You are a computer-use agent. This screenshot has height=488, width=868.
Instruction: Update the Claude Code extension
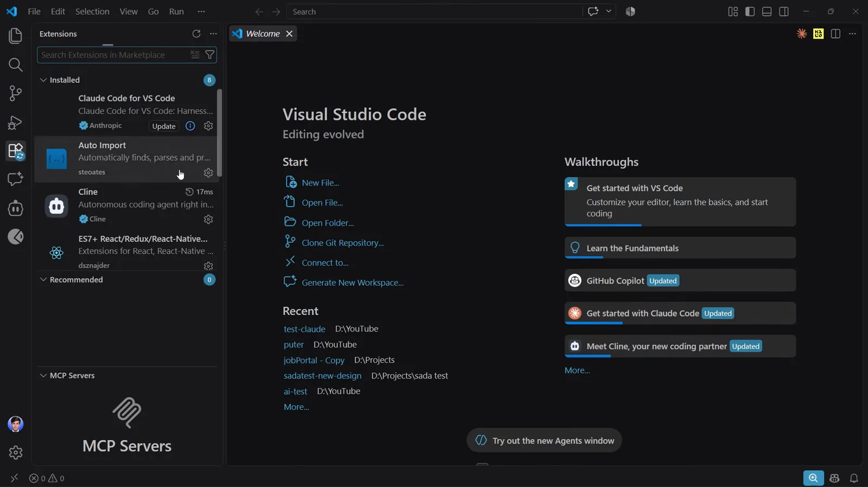tap(164, 126)
